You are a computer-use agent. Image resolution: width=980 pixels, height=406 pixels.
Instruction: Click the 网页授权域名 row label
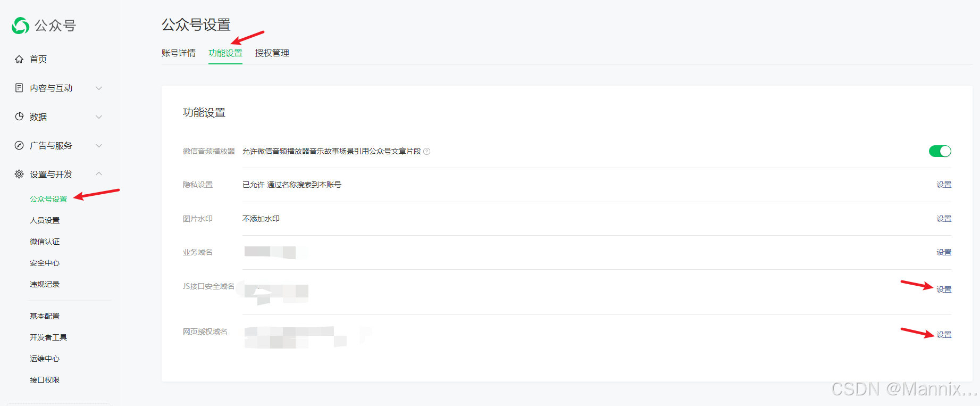205,332
